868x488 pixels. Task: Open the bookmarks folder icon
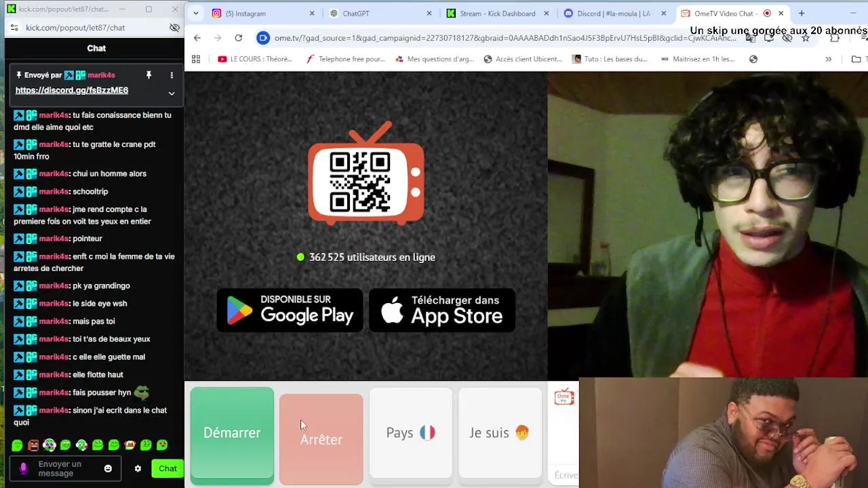[x=856, y=59]
